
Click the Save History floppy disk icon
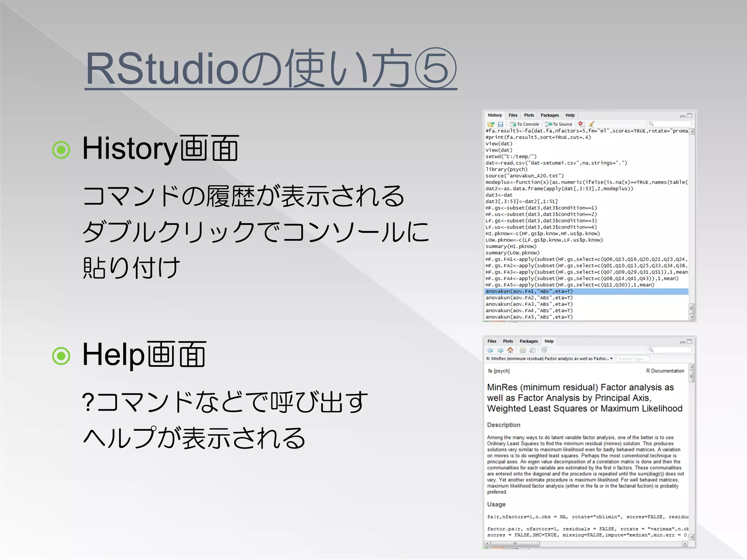500,124
